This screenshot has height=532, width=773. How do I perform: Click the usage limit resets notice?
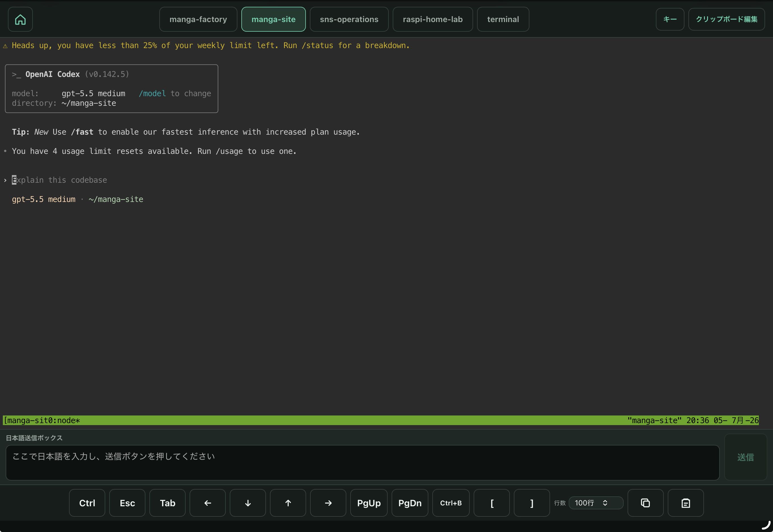coord(154,151)
